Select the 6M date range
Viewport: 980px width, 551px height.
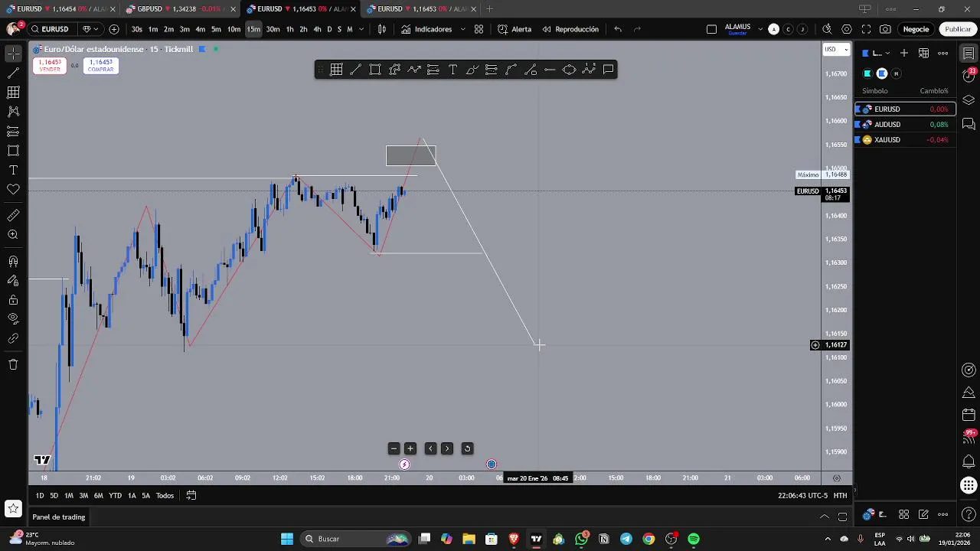pos(98,495)
